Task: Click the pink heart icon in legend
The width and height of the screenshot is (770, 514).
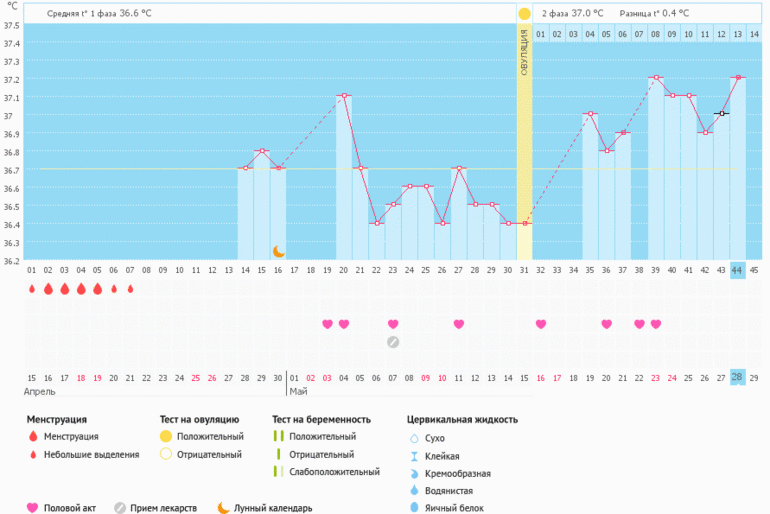Action: [x=32, y=507]
